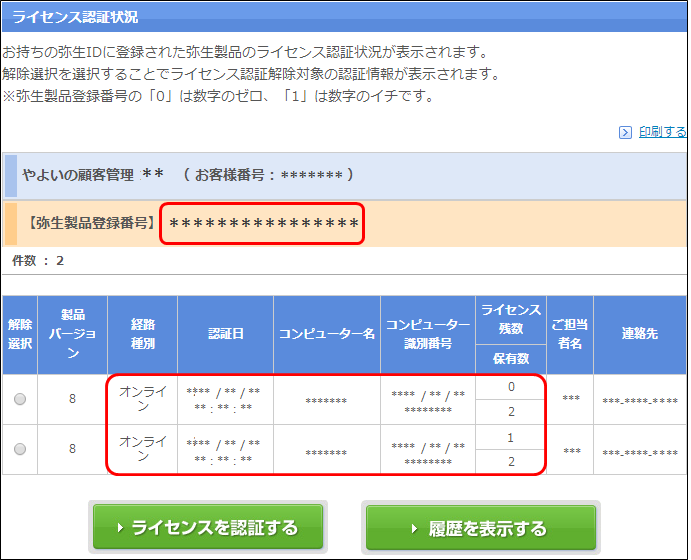
Task: Click the 認証日 column header
Action: tap(226, 334)
